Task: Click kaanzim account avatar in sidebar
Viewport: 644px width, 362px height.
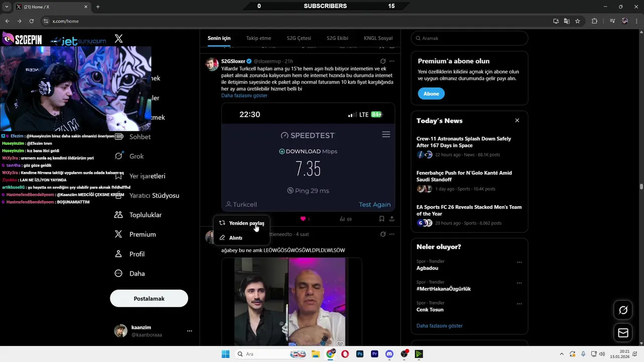Action: [x=121, y=331]
